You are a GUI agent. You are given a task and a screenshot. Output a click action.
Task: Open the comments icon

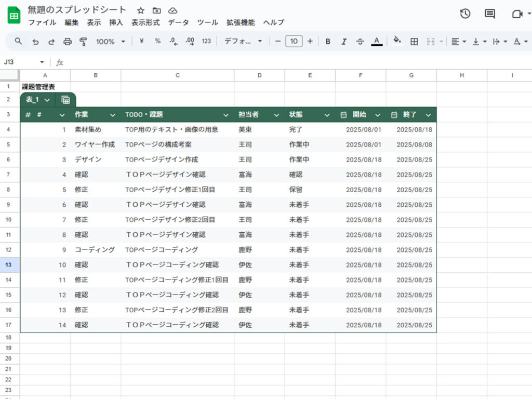tap(489, 14)
